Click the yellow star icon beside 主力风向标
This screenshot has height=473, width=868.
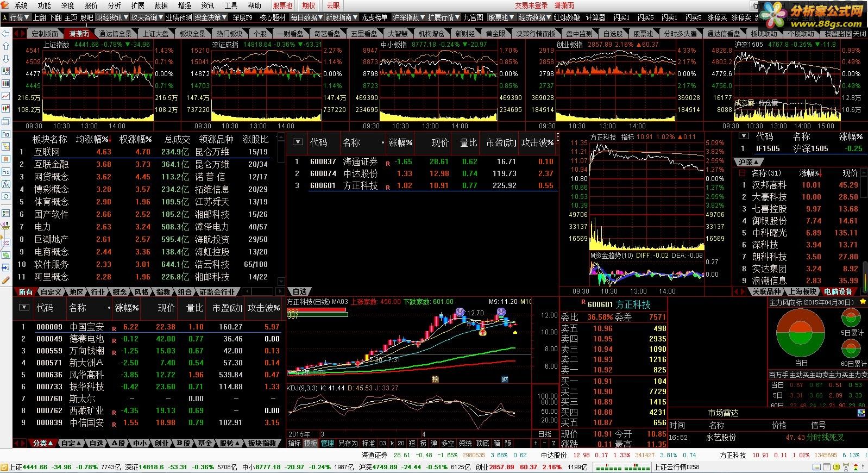[863, 302]
